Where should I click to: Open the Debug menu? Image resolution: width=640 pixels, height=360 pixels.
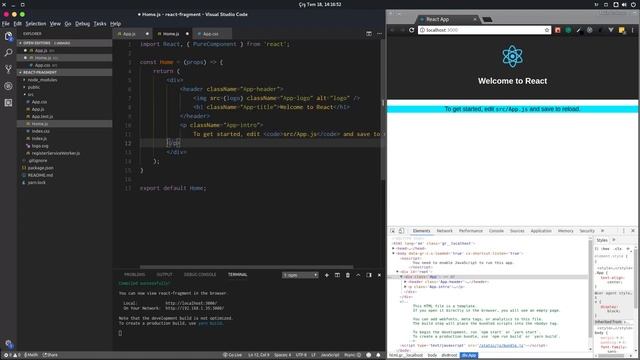coord(82,24)
